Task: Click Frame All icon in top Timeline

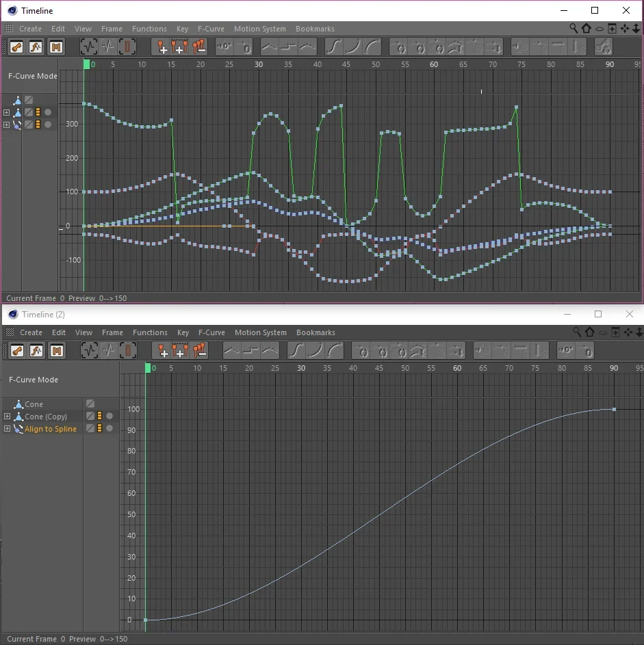Action: pos(88,47)
